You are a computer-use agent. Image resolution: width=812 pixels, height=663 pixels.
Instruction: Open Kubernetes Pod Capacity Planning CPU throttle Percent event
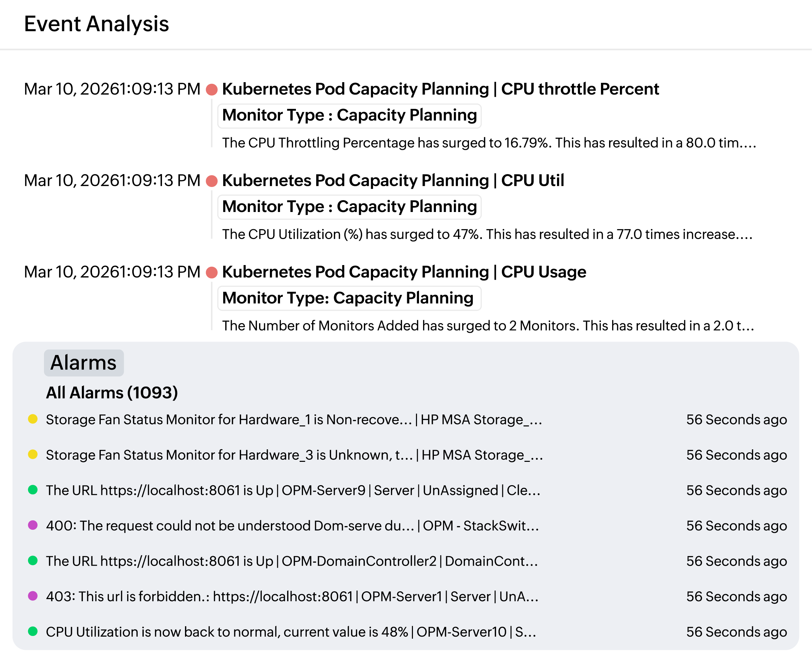click(440, 89)
